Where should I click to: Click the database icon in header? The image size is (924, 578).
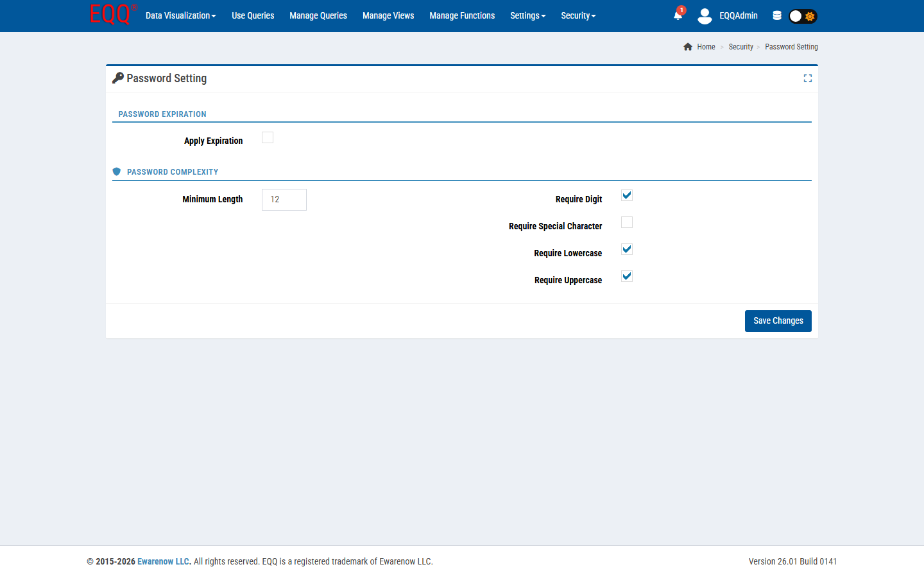776,15
